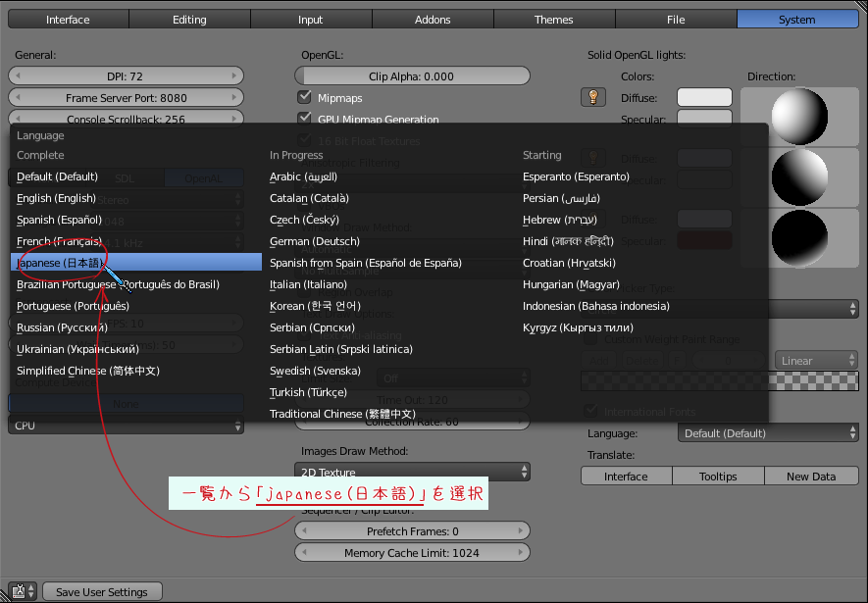Screen dimensions: 868x603
Task: Pick Portuguese (Português) language
Action: 136,306
